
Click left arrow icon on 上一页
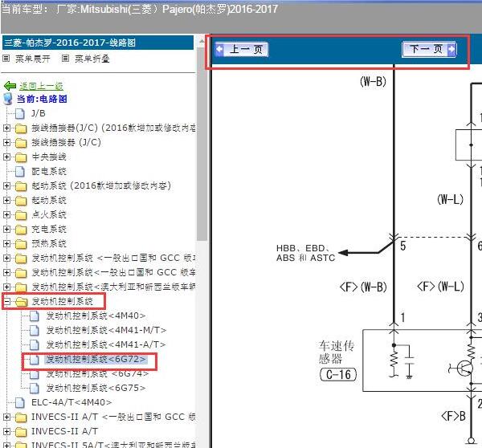click(x=219, y=49)
